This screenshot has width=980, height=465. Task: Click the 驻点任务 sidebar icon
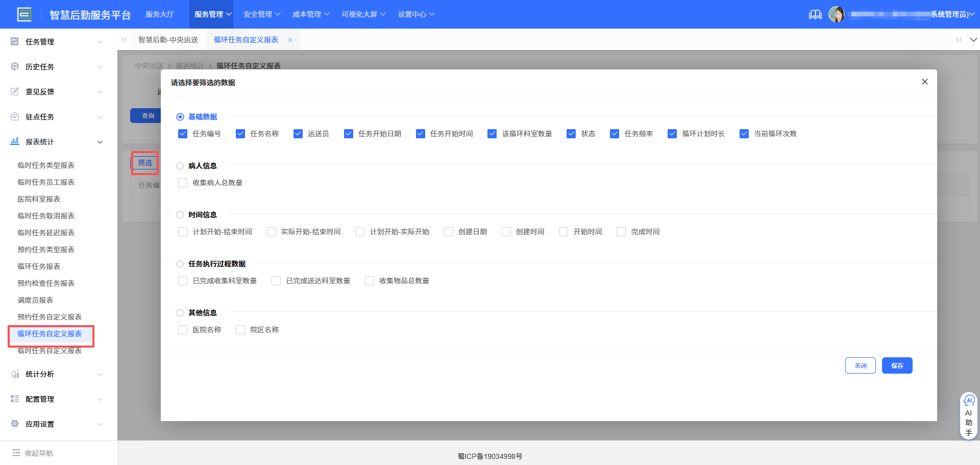(14, 116)
